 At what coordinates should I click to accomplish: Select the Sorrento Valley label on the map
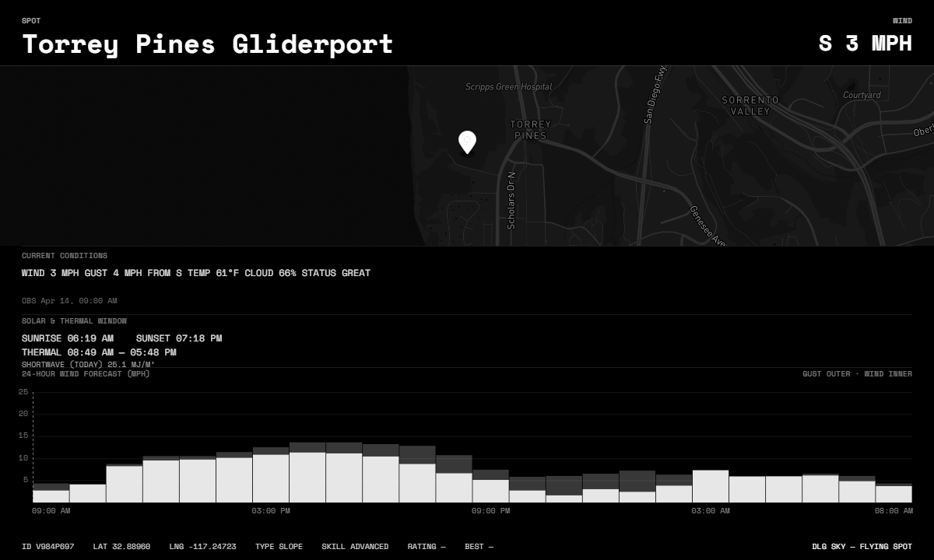750,106
